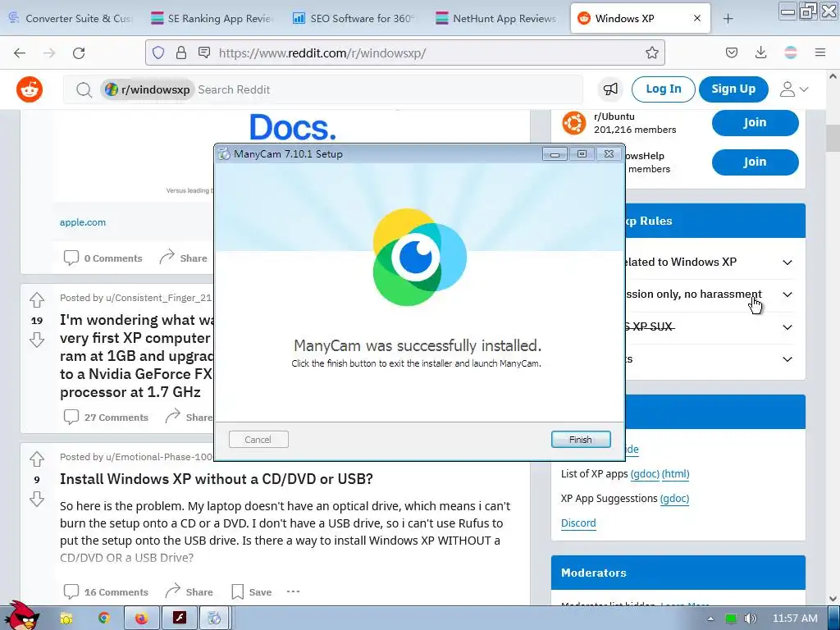
Task: Open XP App Suggestions gdoc link
Action: pos(674,498)
